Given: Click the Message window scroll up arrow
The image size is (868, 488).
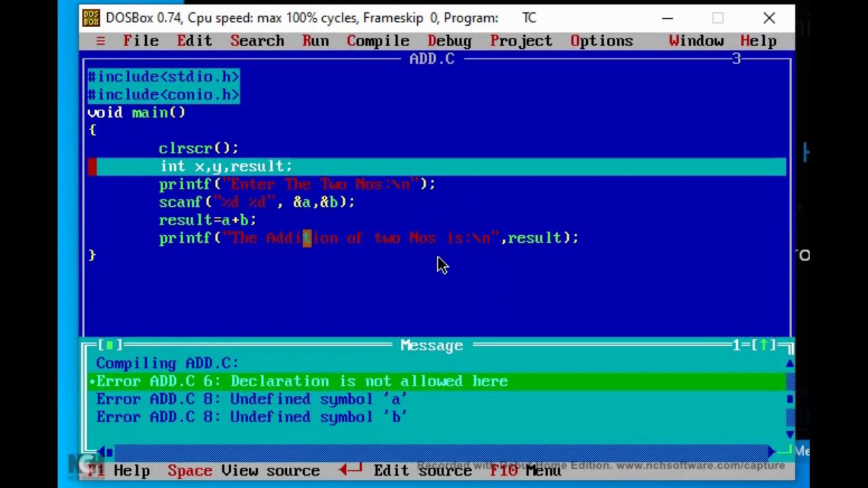Looking at the screenshot, I should click(x=789, y=364).
